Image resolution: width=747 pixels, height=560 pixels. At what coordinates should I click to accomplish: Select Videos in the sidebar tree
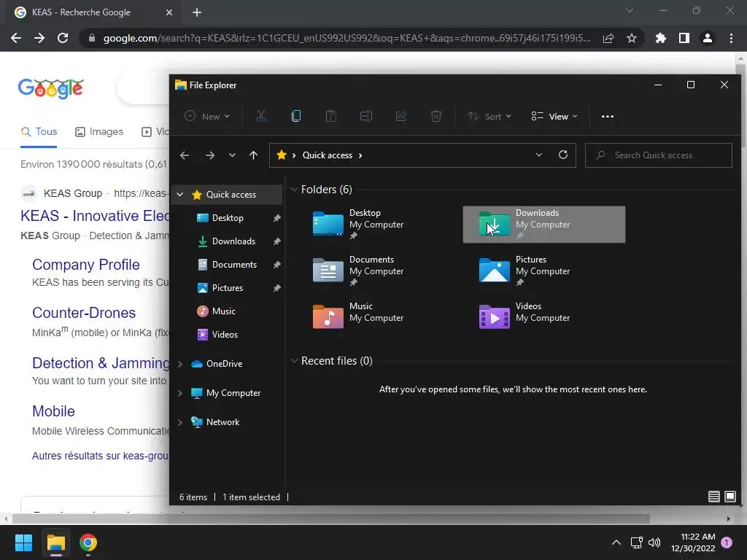(225, 334)
